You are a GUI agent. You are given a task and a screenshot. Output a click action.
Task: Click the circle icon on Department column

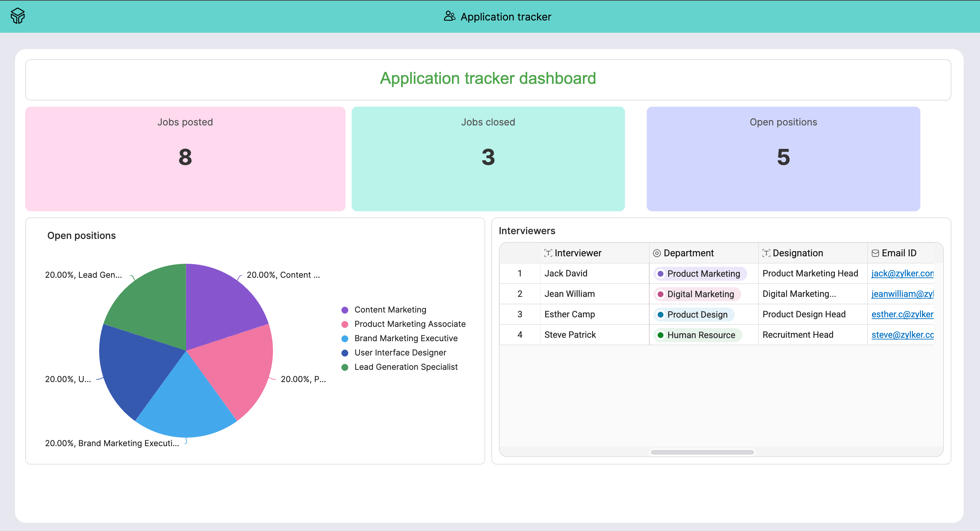tap(657, 253)
